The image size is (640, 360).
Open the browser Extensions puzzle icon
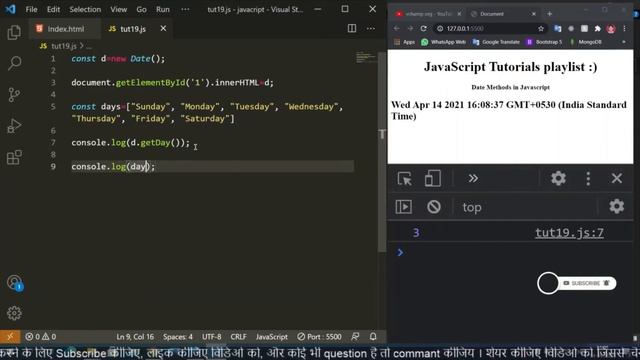598,29
